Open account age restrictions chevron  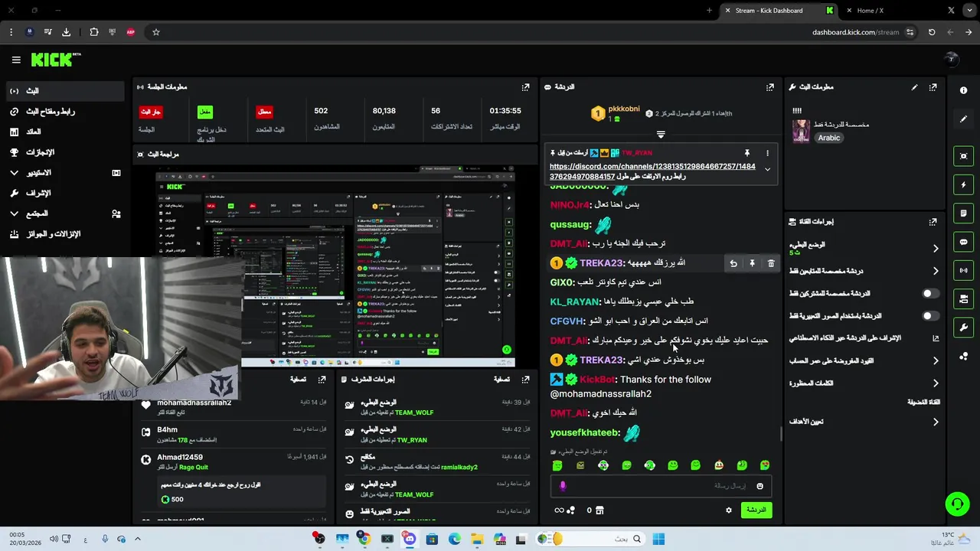[x=936, y=360]
